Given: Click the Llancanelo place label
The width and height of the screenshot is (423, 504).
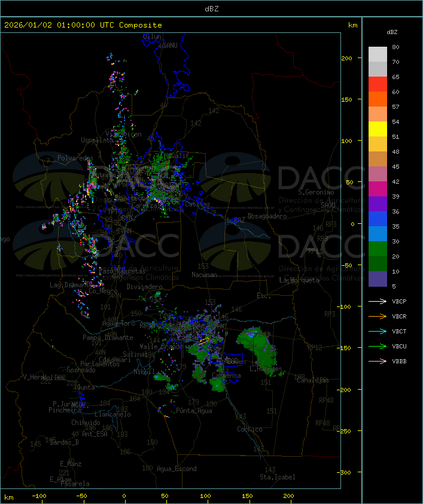Looking at the screenshot, I should point(112,414).
